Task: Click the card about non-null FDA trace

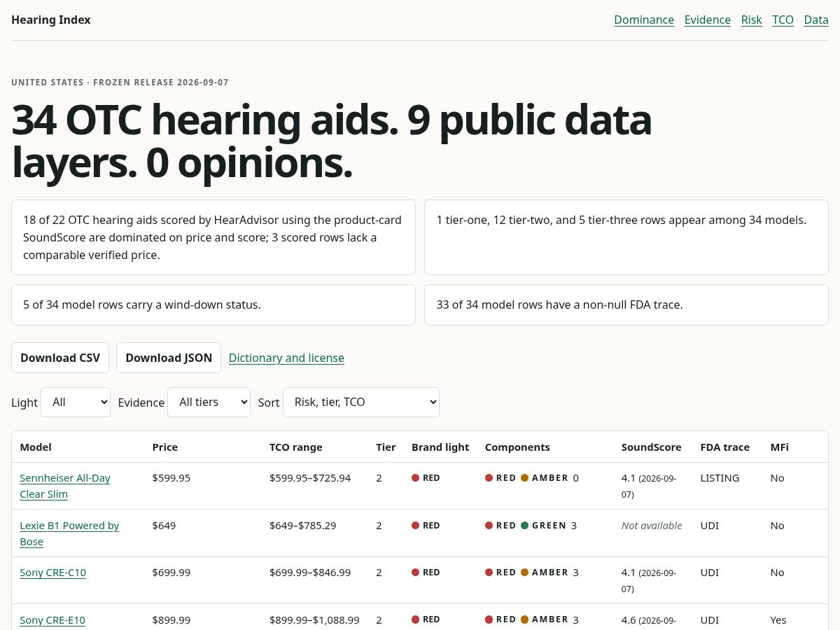Action: click(x=626, y=304)
